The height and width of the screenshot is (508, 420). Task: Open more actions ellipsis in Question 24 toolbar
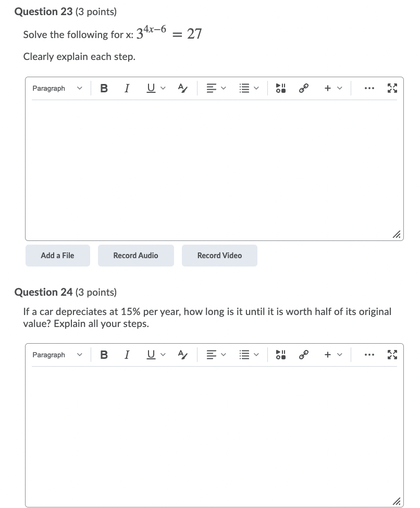pos(369,355)
